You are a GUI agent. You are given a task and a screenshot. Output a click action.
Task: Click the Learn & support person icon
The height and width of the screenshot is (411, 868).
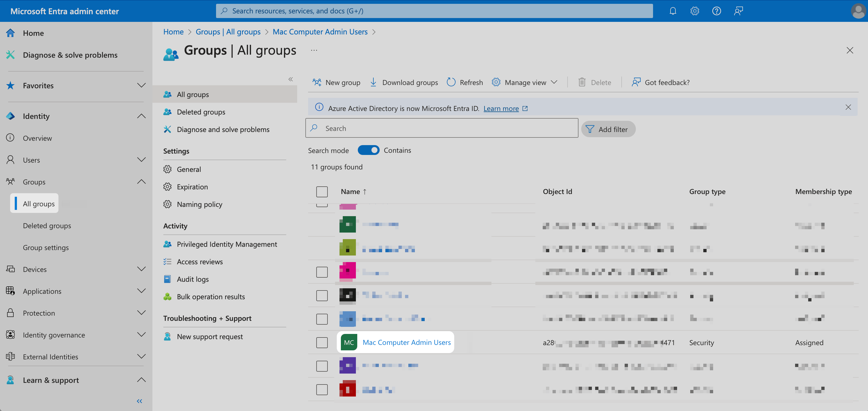pos(10,380)
